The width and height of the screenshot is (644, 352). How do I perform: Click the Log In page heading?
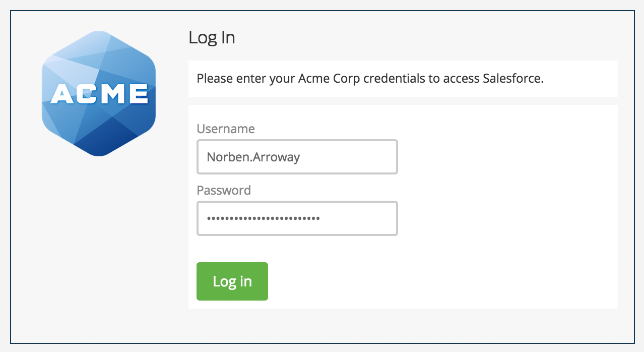point(212,37)
